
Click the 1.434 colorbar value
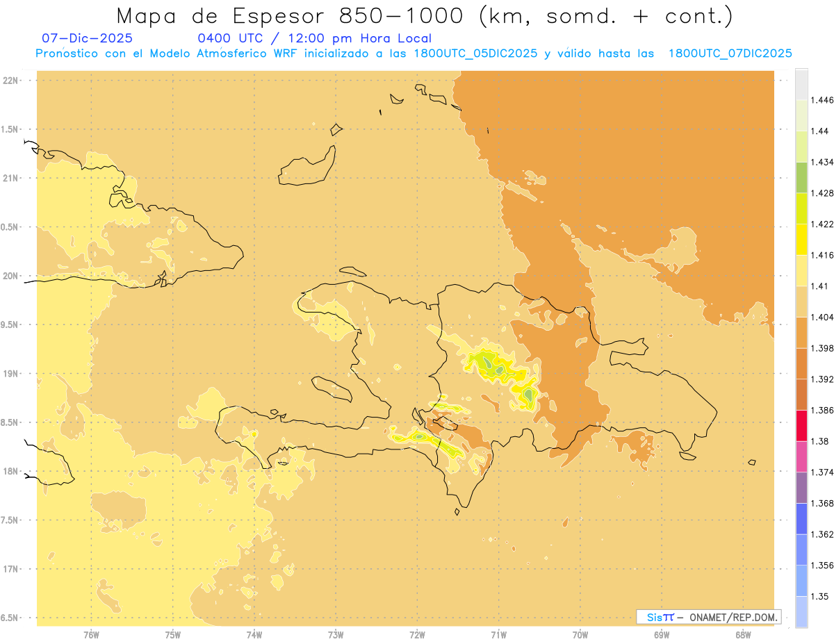822,162
